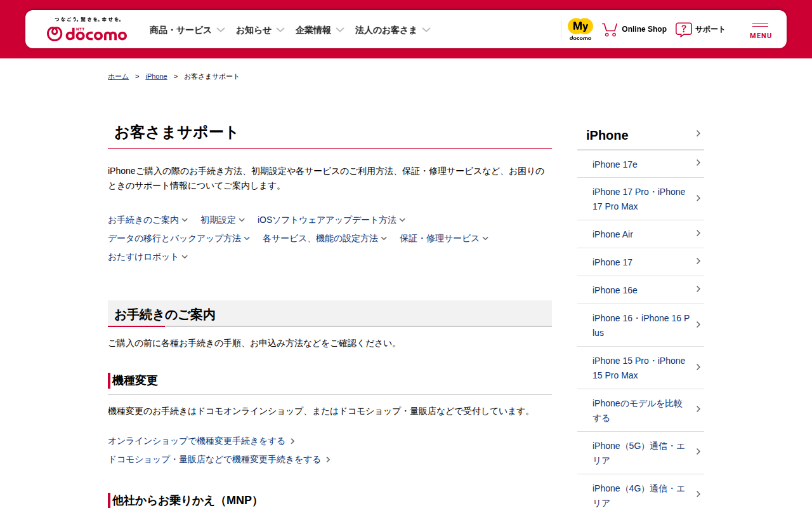Image resolution: width=812 pixels, height=508 pixels.
Task: Open the MENU hamburger icon
Action: click(761, 30)
